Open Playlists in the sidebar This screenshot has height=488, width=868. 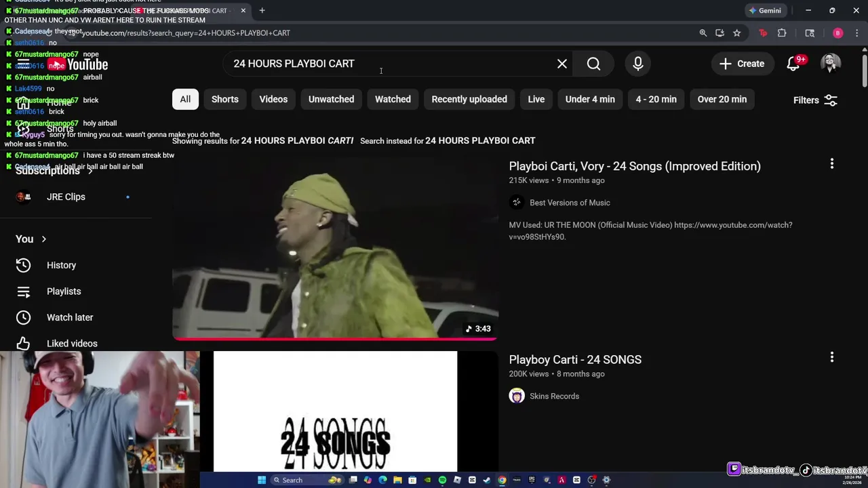coord(76,291)
